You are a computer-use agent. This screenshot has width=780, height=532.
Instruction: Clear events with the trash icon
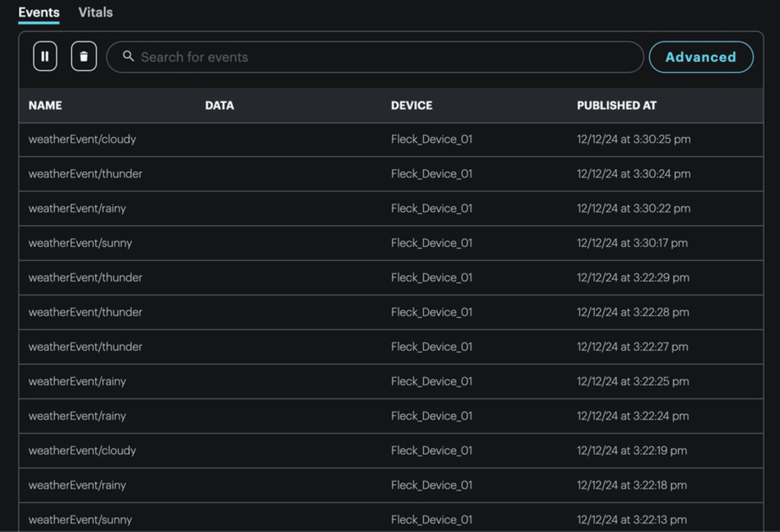(84, 56)
